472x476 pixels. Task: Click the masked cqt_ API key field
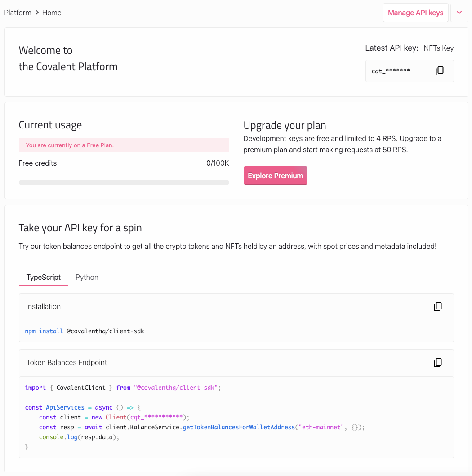pyautogui.click(x=410, y=71)
